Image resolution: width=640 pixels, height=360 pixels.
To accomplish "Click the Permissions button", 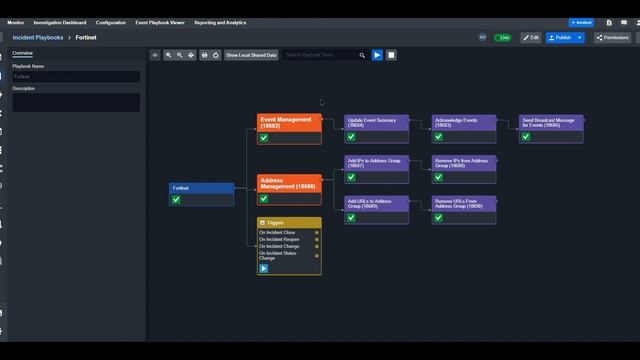I will click(612, 38).
